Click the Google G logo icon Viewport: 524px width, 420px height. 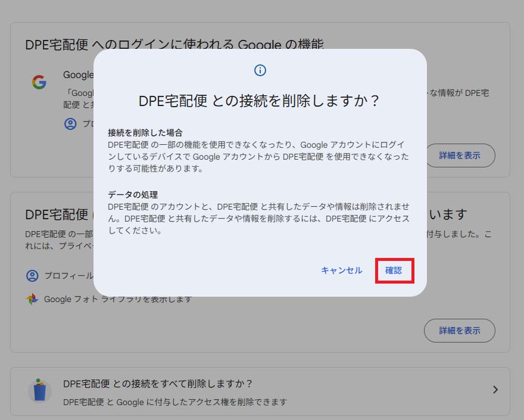(39, 82)
